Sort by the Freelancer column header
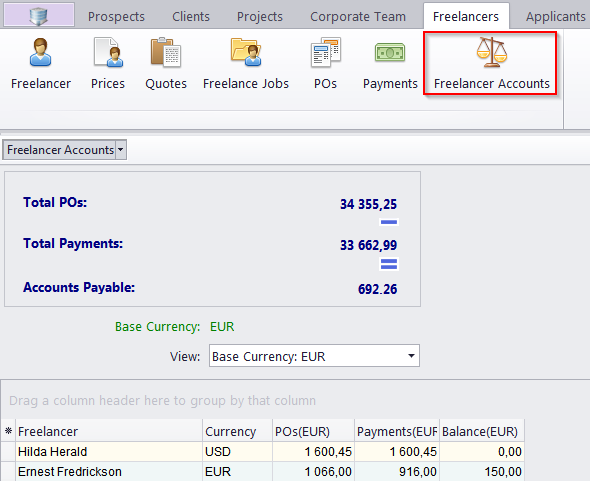Viewport: 590px width, 481px height. [x=109, y=431]
